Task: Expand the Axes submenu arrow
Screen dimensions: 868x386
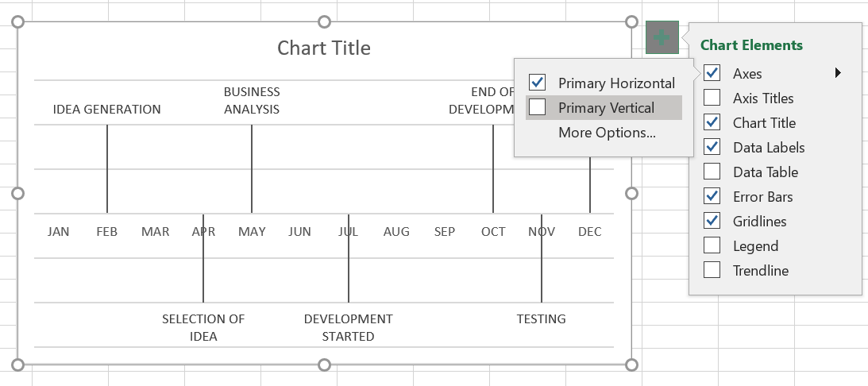Action: [837, 73]
